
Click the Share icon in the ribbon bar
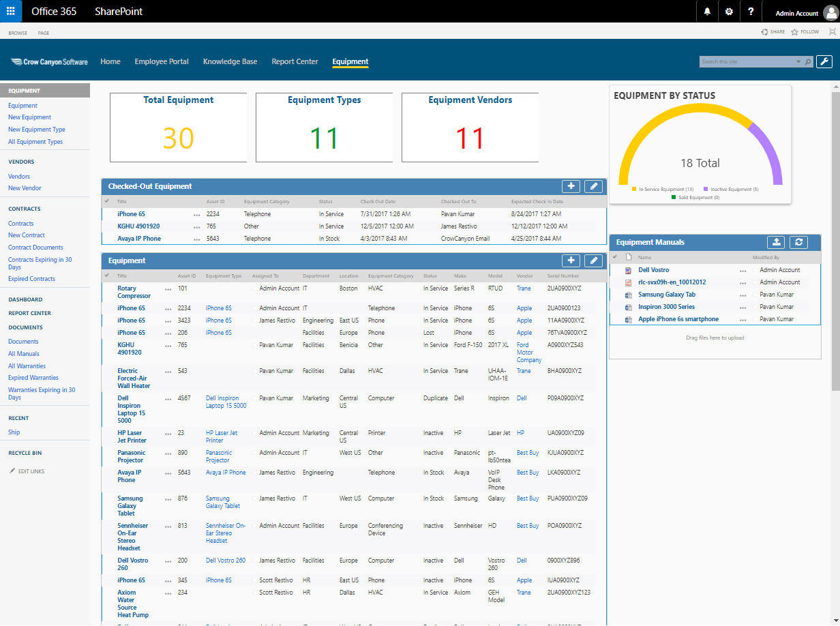(x=764, y=32)
